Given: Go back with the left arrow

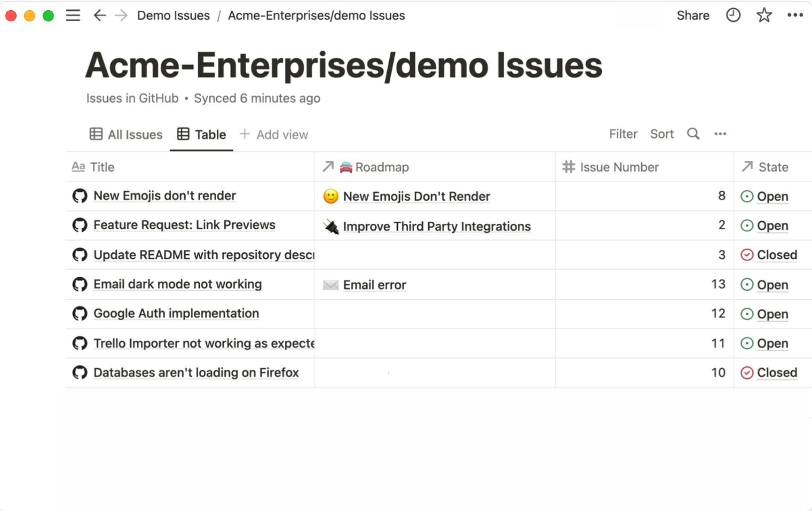Looking at the screenshot, I should point(99,16).
